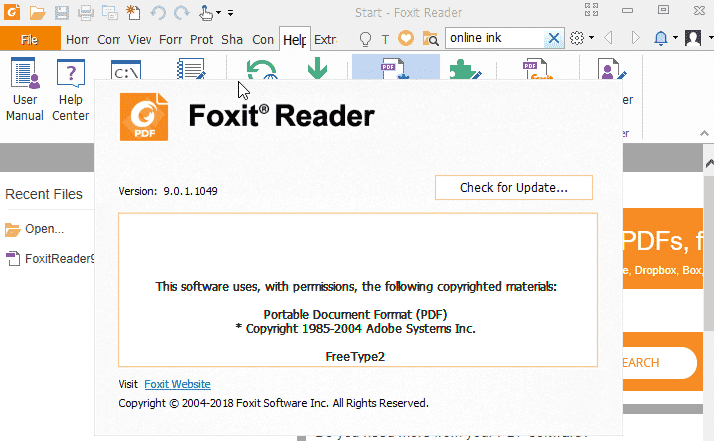Click the orange heart icon

click(x=407, y=39)
